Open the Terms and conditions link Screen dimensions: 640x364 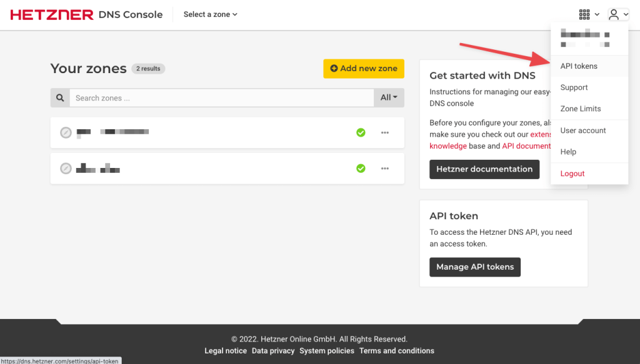(x=397, y=350)
